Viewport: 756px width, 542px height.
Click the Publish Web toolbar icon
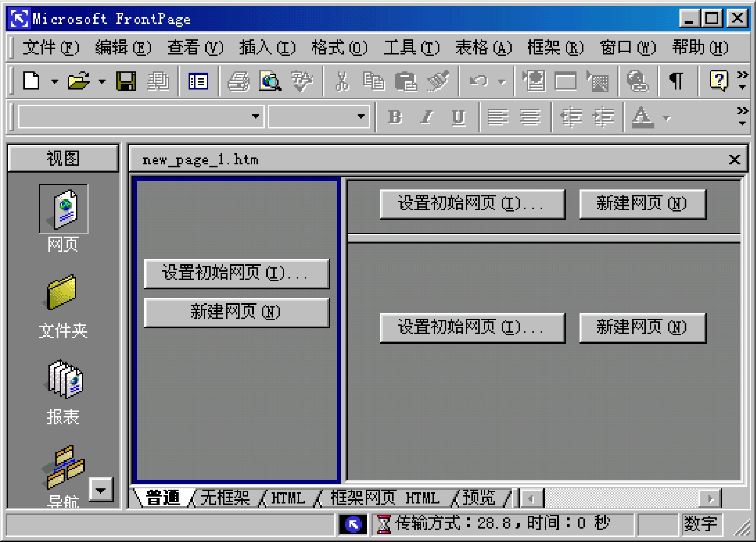[x=158, y=81]
